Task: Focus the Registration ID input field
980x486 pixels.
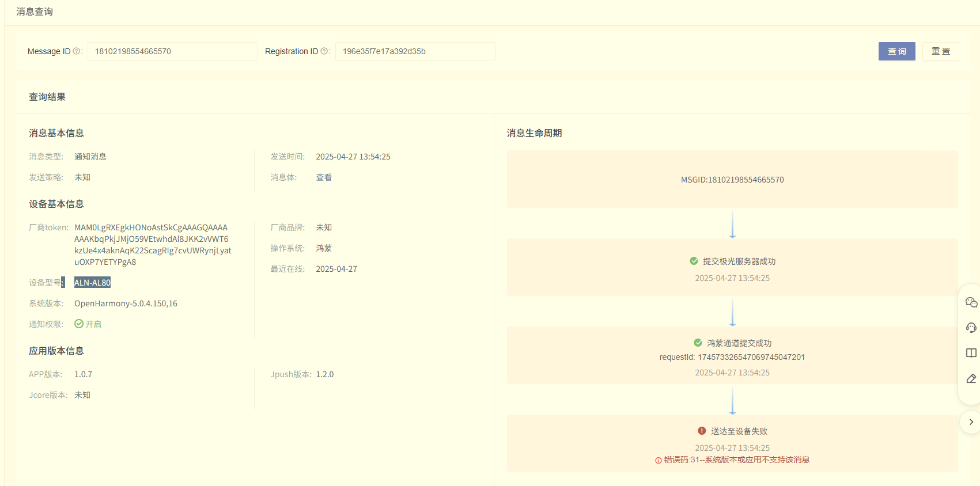Action: pos(415,51)
